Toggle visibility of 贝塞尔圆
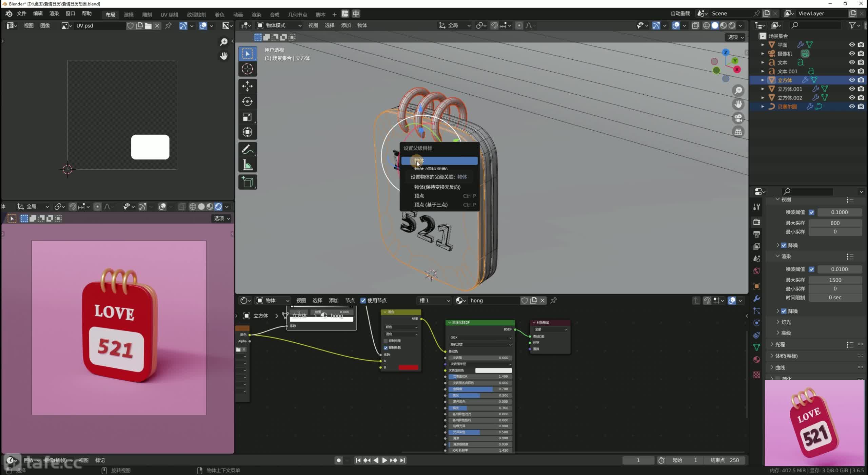This screenshot has width=868, height=475. coord(852,106)
